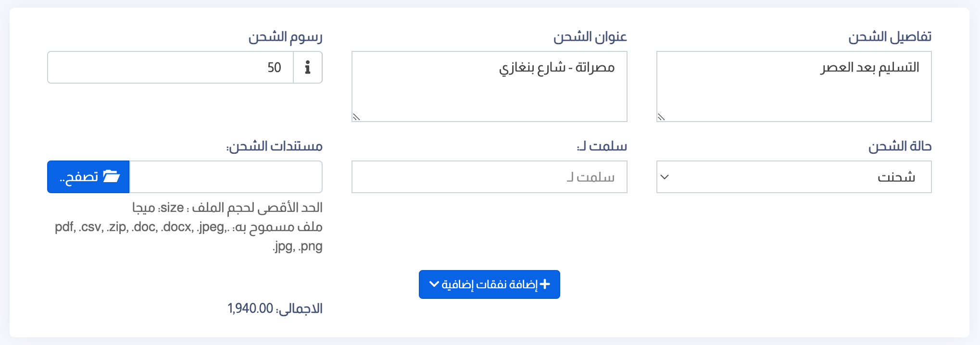Viewport: 980px width, 345px height.
Task: Expand the chevron on إضافة نفقات إضافية button
Action: point(434,284)
